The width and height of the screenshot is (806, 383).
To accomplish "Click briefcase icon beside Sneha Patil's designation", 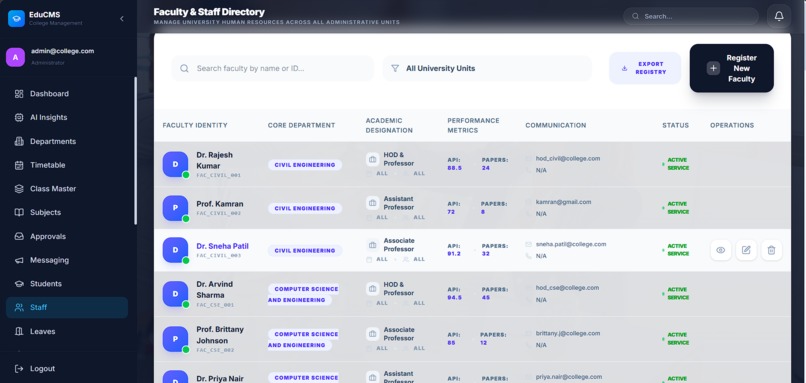I will click(373, 245).
